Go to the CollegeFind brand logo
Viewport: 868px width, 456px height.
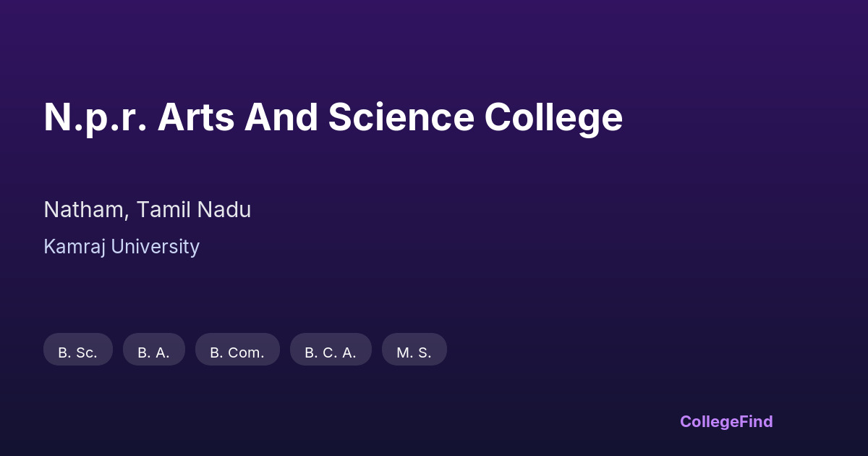coord(726,421)
